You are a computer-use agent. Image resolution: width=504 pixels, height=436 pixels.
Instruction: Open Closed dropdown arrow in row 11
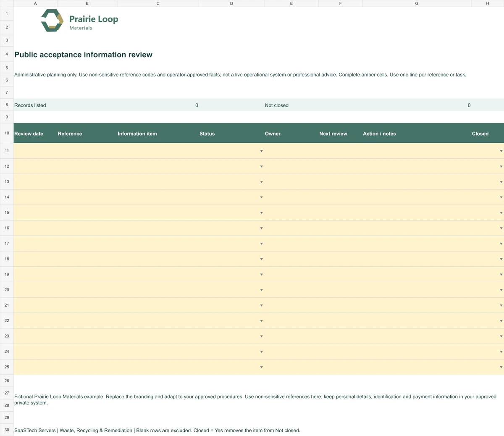(501, 151)
